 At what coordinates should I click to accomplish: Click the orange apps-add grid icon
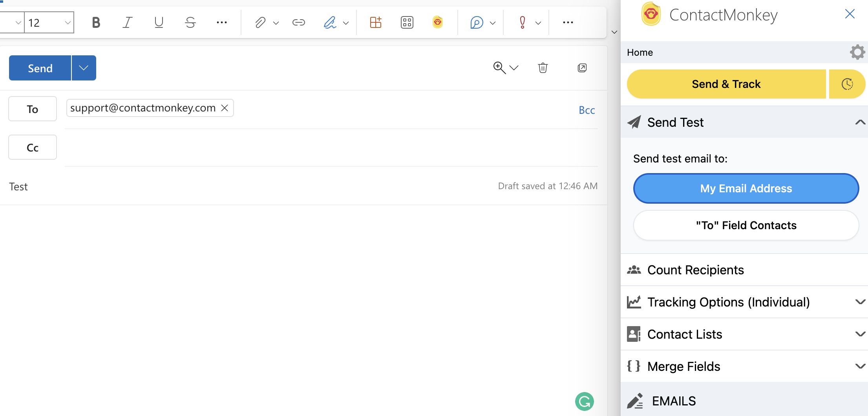coord(376,22)
